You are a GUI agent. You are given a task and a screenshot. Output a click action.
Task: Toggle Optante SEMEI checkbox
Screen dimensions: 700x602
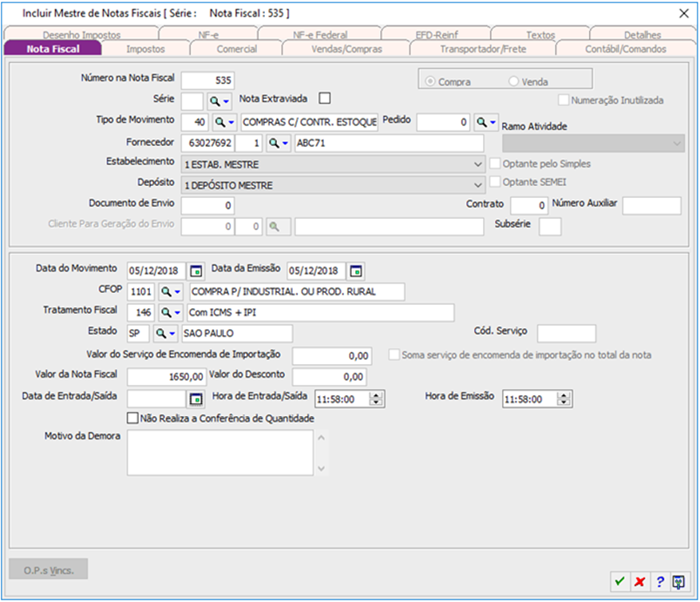click(495, 182)
